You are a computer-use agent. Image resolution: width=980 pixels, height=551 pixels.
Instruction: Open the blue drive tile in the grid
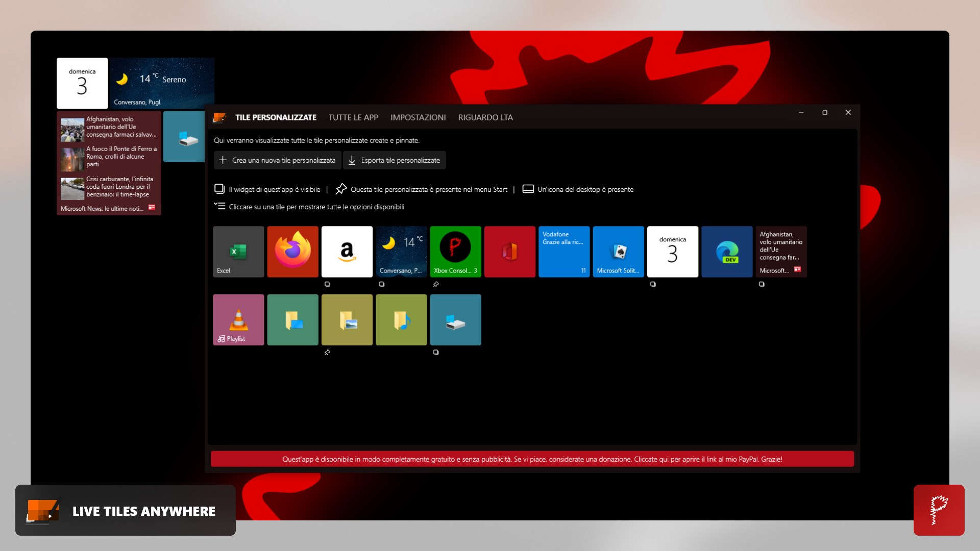point(455,320)
